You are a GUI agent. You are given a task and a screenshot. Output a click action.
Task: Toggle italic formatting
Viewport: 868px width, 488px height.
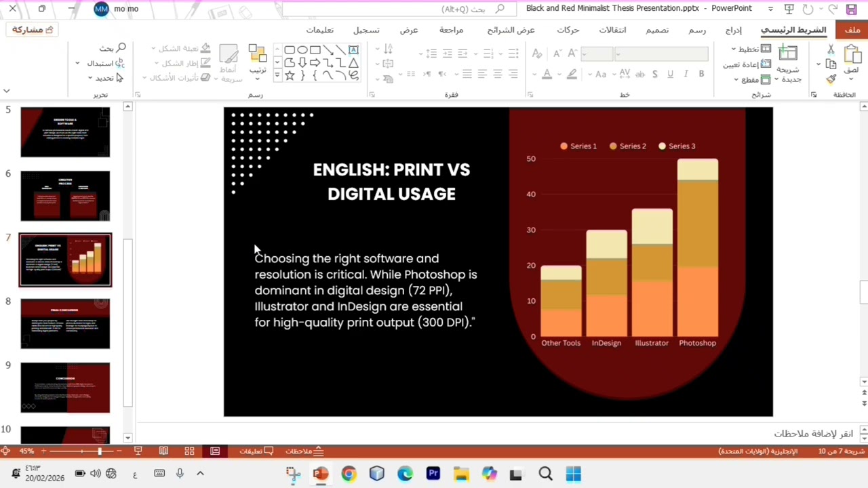[x=686, y=74]
